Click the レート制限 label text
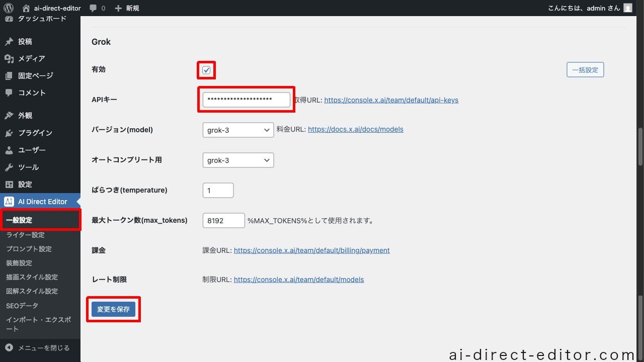This screenshot has height=362, width=644. (109, 280)
